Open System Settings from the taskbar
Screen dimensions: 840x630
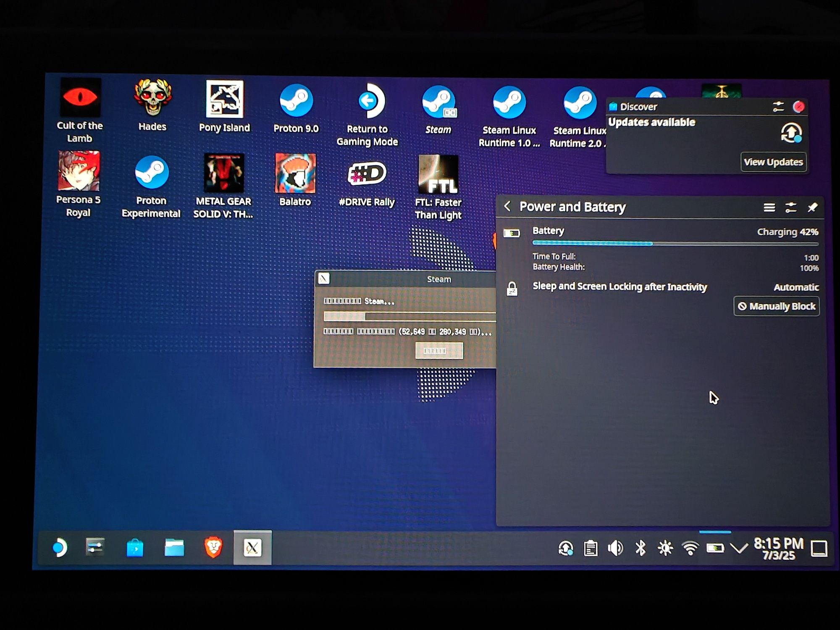[x=95, y=547]
